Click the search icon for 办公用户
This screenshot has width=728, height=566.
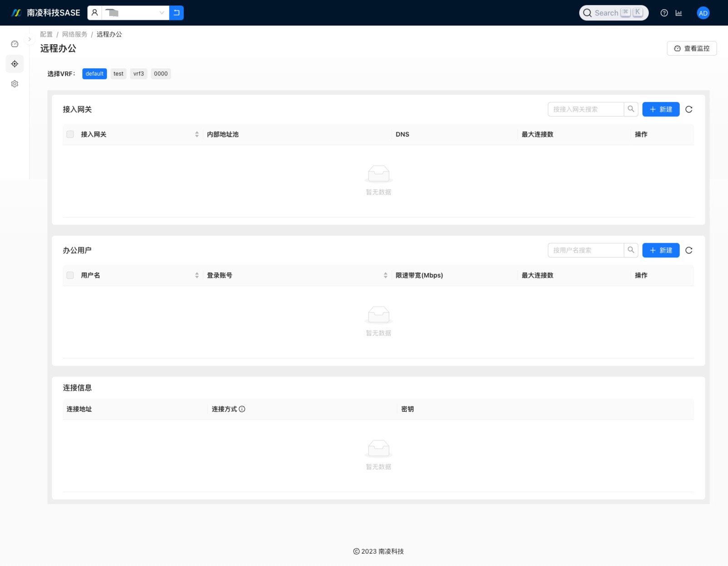631,250
